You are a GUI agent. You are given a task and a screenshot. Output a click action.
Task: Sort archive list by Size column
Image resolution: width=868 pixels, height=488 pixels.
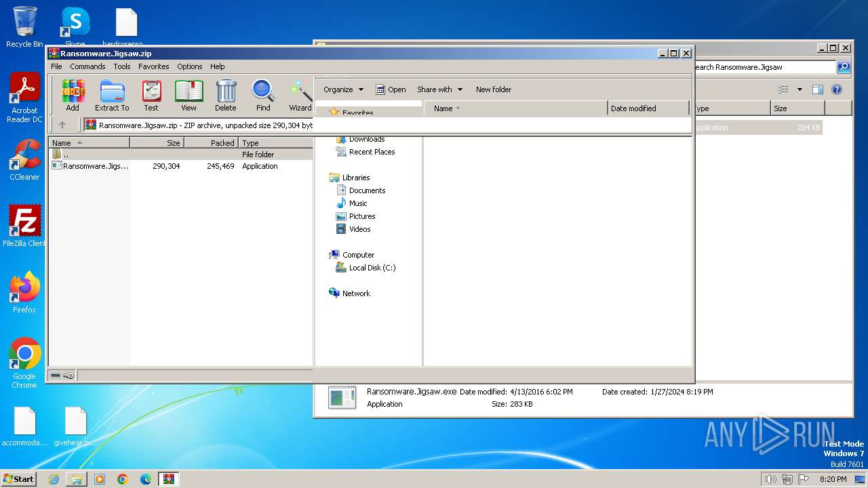coord(157,143)
